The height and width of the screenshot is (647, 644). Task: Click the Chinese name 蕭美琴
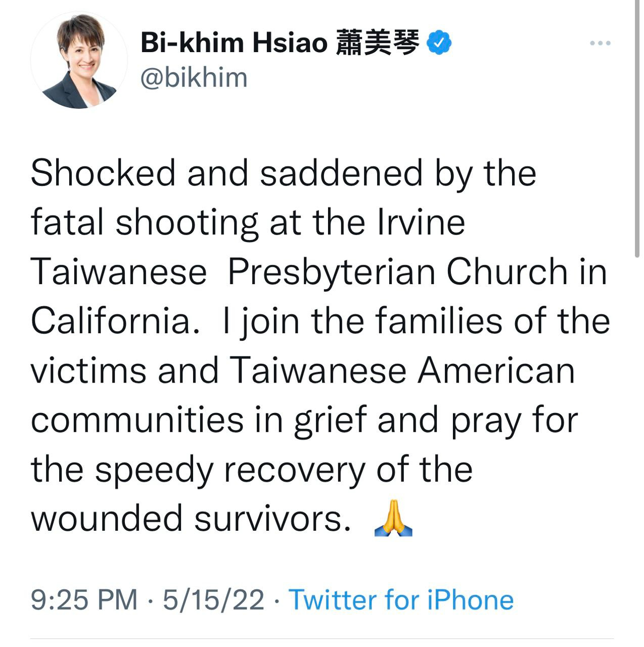click(x=377, y=42)
